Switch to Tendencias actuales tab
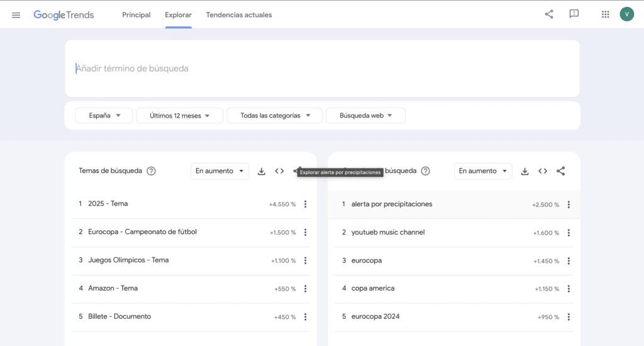The width and height of the screenshot is (644, 346). pyautogui.click(x=239, y=15)
